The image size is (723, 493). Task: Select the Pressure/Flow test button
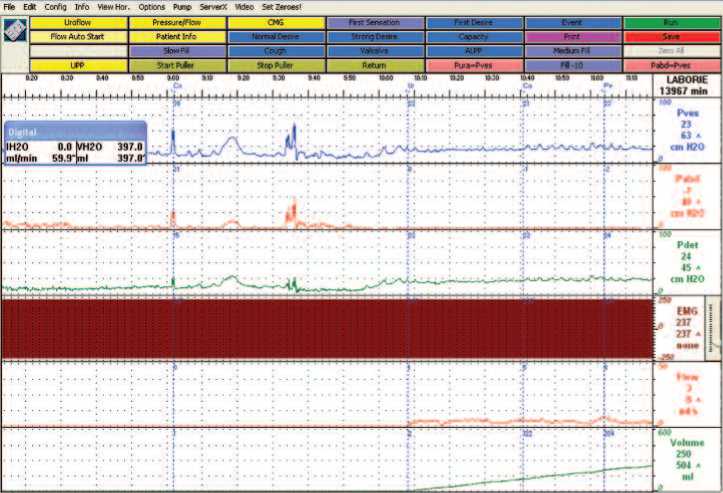[177, 23]
